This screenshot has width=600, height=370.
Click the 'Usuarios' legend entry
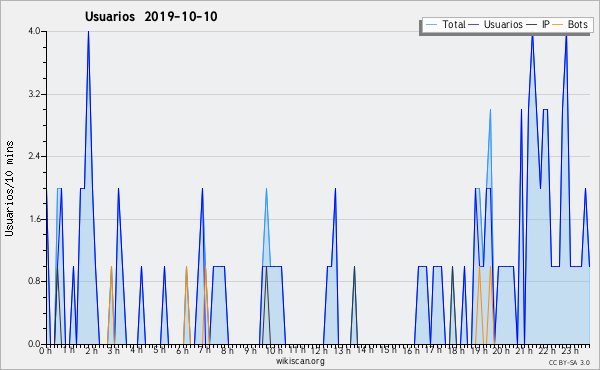503,24
